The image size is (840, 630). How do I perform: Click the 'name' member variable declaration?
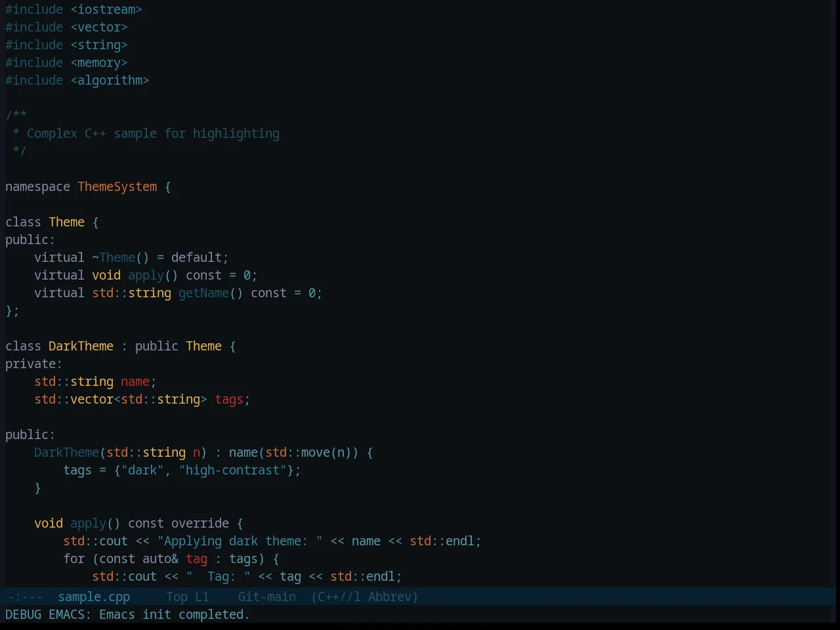click(x=135, y=381)
